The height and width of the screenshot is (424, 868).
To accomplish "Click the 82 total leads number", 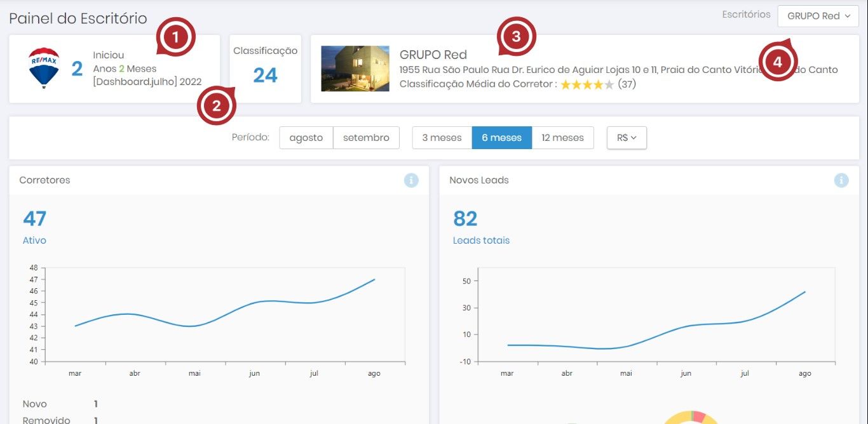I will click(x=465, y=219).
